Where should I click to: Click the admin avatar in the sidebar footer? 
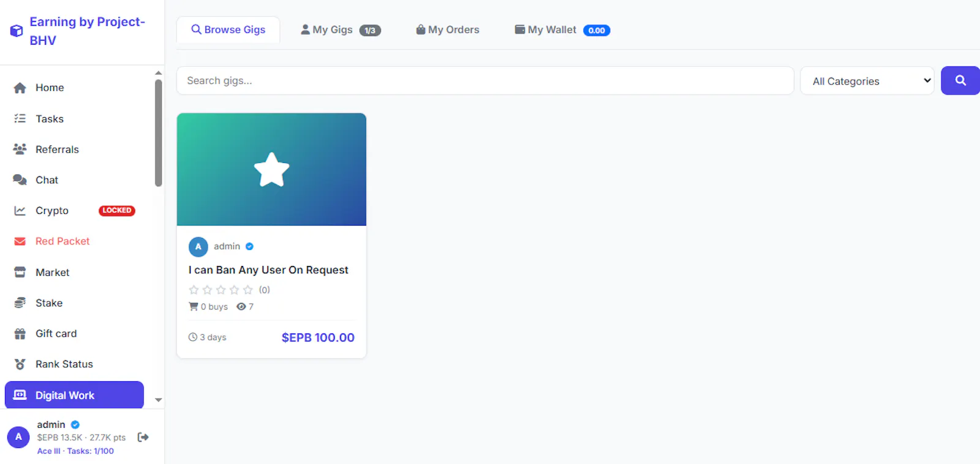[18, 437]
